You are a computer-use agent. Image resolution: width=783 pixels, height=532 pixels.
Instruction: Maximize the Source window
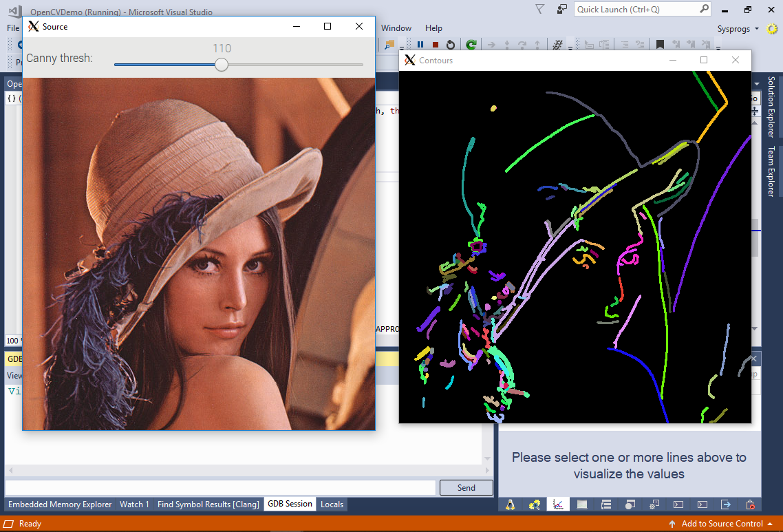(328, 26)
